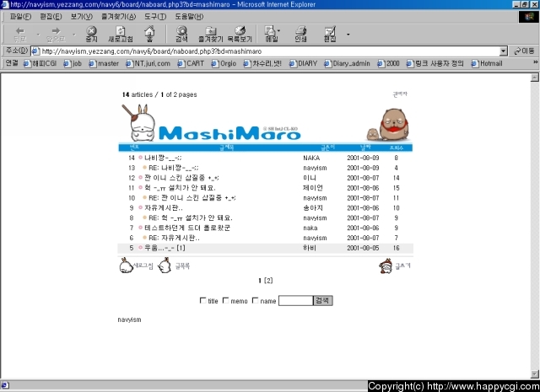Open the 파일(F) menu
The image size is (540, 392).
coord(20,17)
